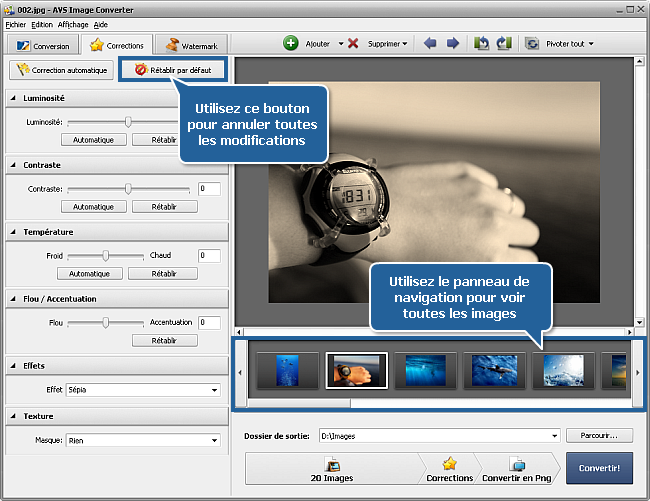
Task: Select the watch thumbnail in navigation panel
Action: coord(356,371)
